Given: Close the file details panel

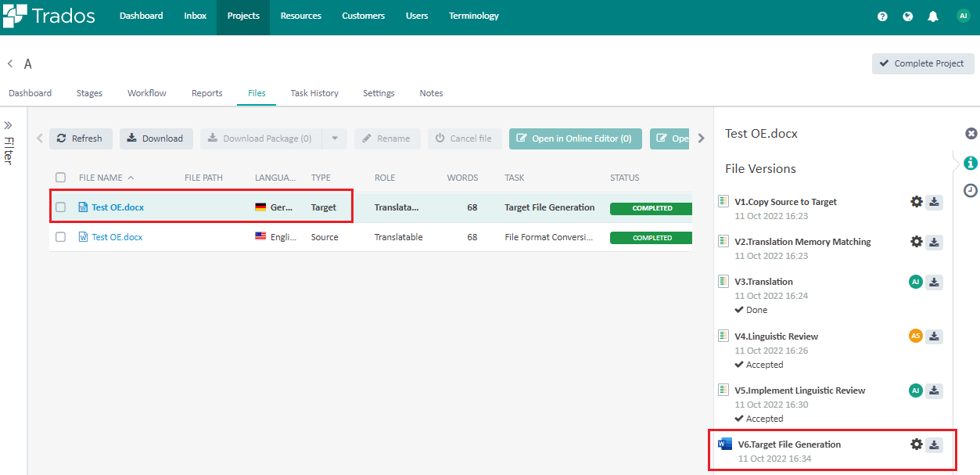Looking at the screenshot, I should [971, 134].
